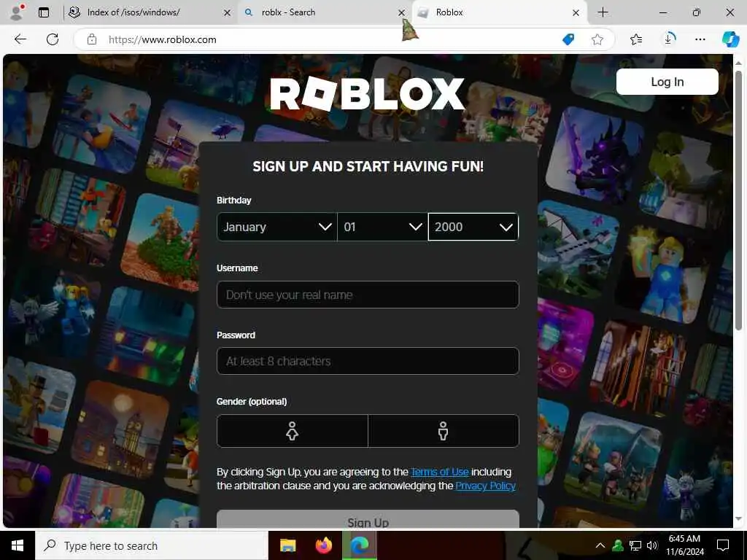The width and height of the screenshot is (747, 560).
Task: Open the taskbar clock and date
Action: coord(684,545)
